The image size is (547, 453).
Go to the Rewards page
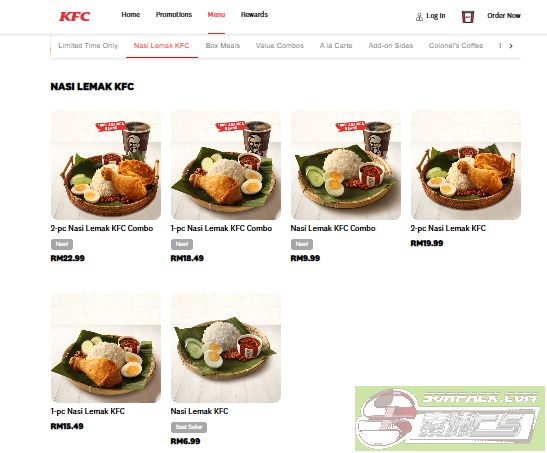[254, 15]
